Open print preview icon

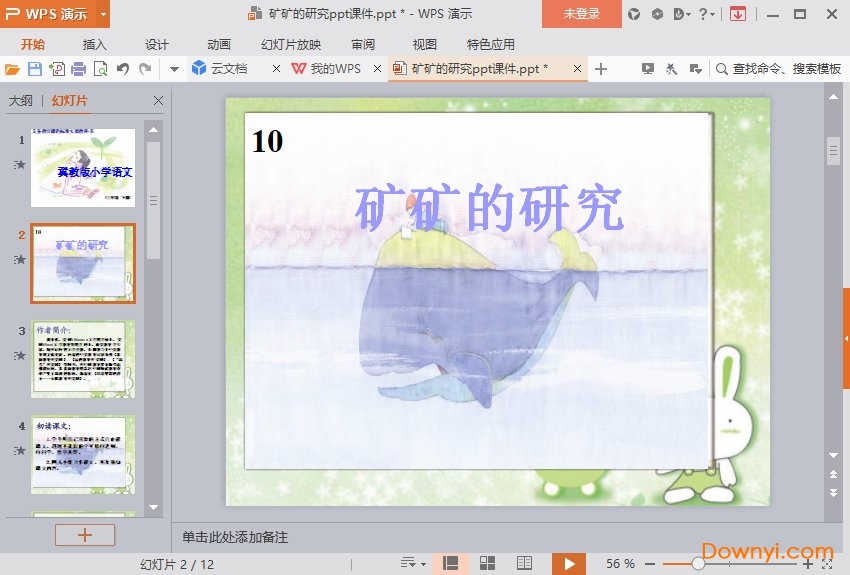point(101,69)
